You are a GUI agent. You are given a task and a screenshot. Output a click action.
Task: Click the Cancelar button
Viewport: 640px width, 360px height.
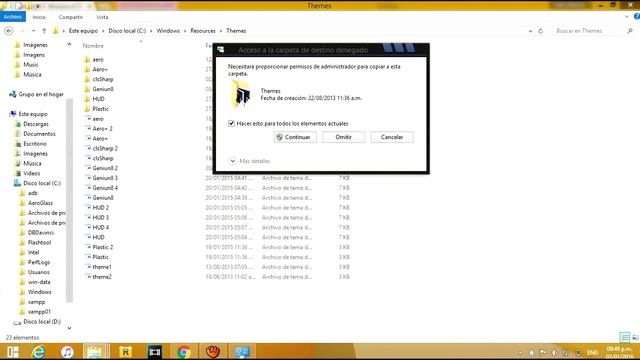pos(392,137)
